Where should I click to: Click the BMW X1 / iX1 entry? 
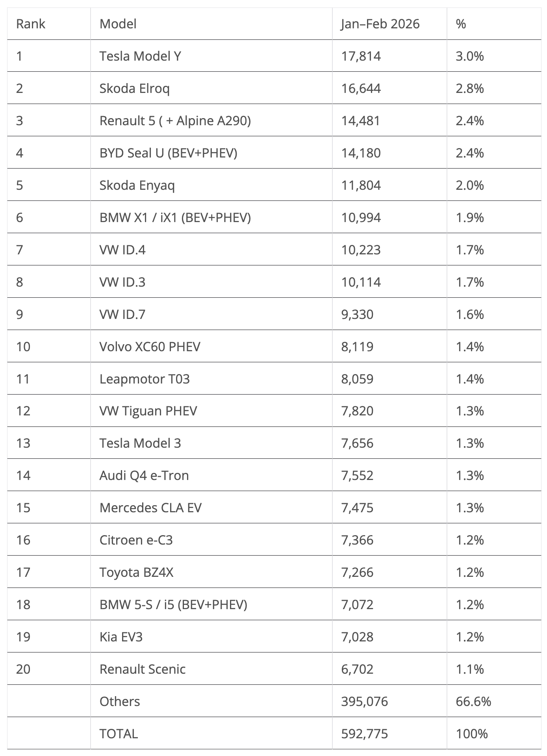[175, 217]
